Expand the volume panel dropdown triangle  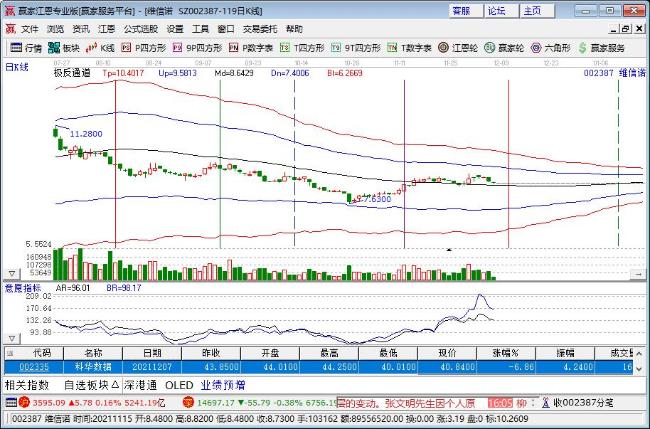point(12,274)
